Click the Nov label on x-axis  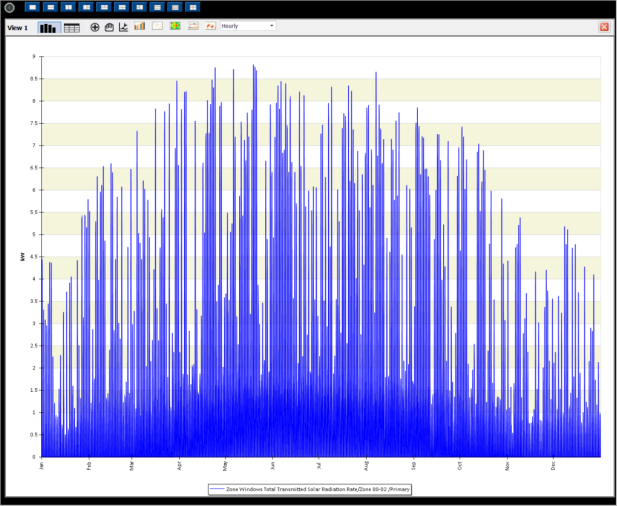(x=507, y=465)
